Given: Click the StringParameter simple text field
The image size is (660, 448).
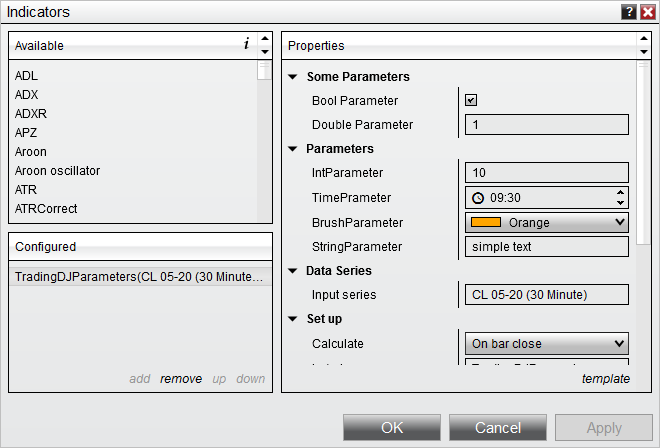Looking at the screenshot, I should [547, 247].
